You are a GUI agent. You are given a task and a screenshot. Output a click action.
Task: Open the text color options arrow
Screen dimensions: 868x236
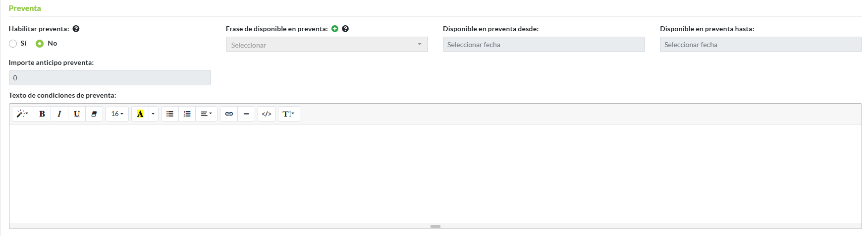click(153, 114)
